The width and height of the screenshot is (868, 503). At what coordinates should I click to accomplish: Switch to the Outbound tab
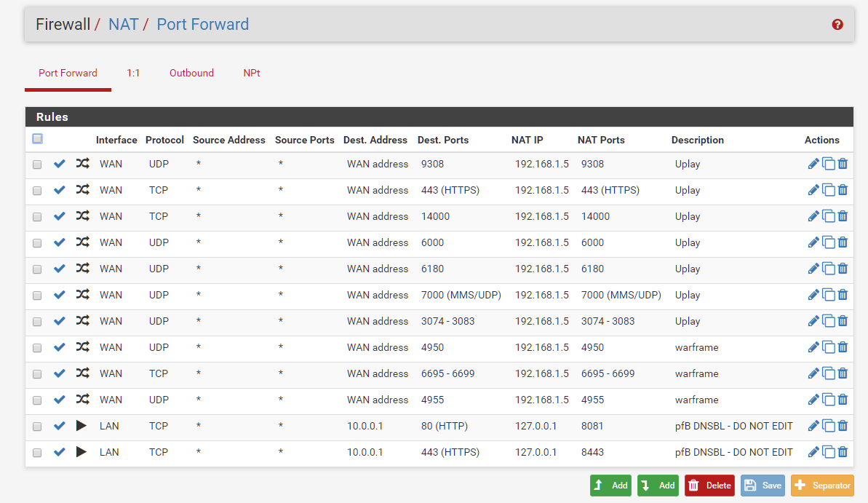[x=191, y=73]
